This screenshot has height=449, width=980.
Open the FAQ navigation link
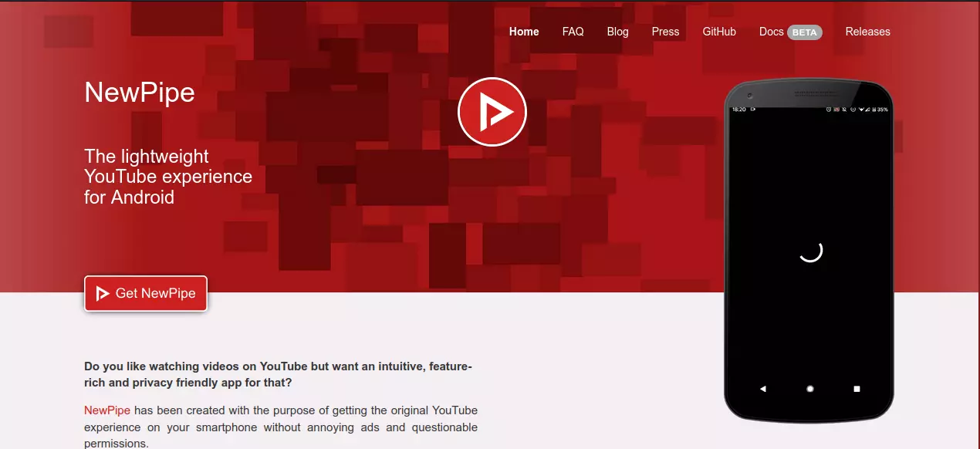(x=573, y=32)
